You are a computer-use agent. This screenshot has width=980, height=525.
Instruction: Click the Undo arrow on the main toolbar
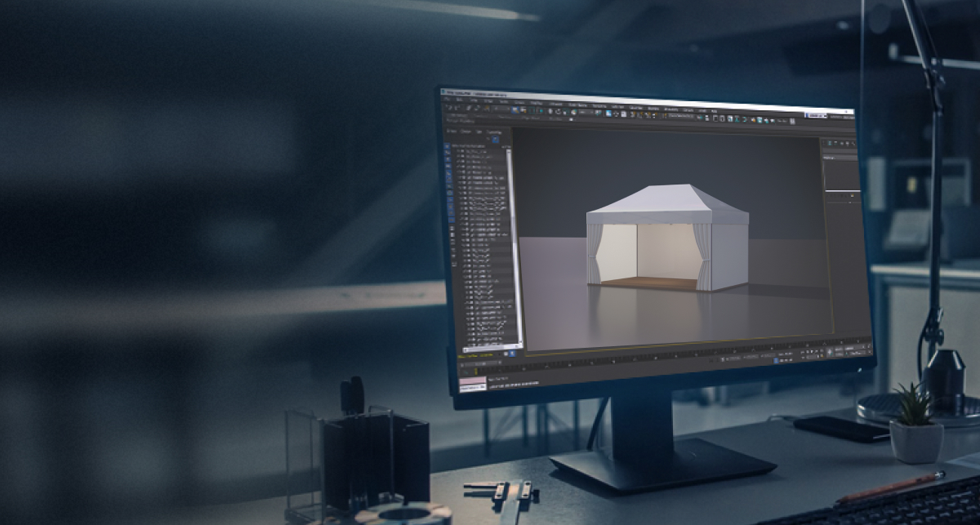pyautogui.click(x=449, y=107)
